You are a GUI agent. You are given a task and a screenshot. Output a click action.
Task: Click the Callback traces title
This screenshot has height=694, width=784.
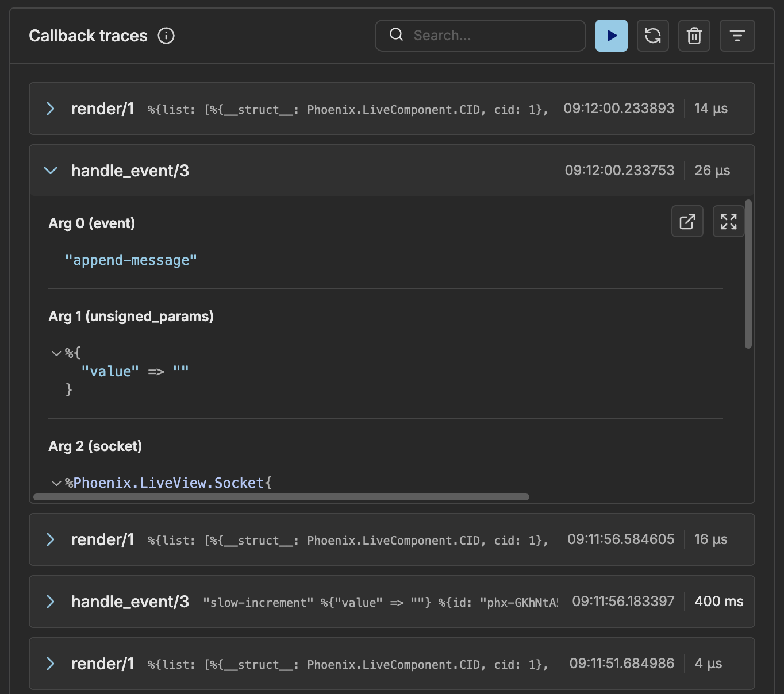(x=88, y=36)
